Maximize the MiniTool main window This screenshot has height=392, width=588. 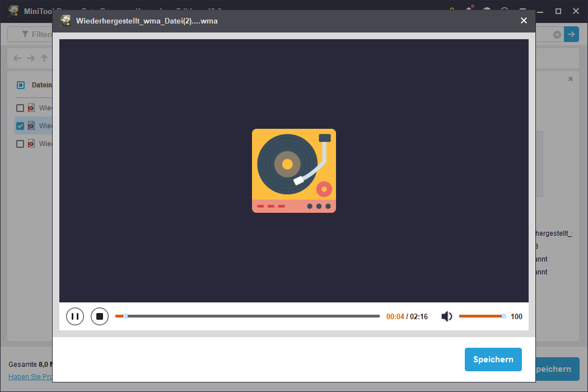(x=558, y=11)
